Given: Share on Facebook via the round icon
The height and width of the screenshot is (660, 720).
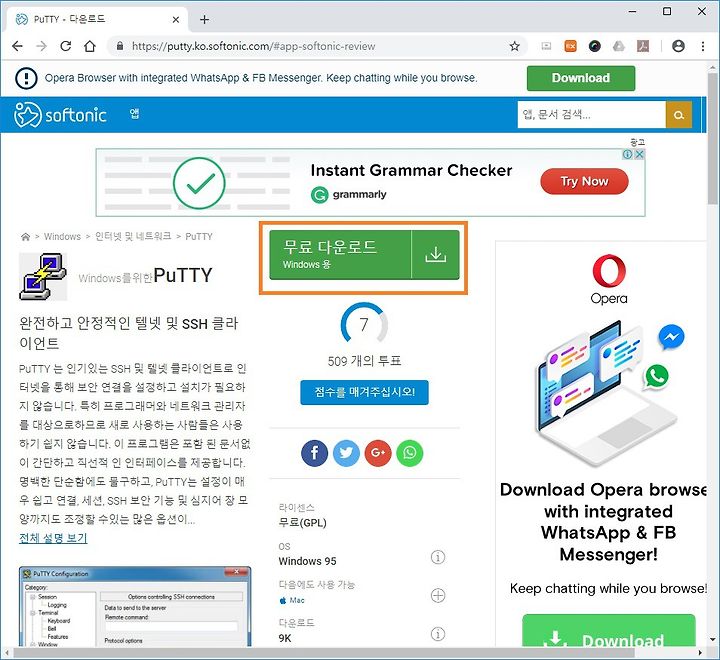Looking at the screenshot, I should pyautogui.click(x=315, y=453).
